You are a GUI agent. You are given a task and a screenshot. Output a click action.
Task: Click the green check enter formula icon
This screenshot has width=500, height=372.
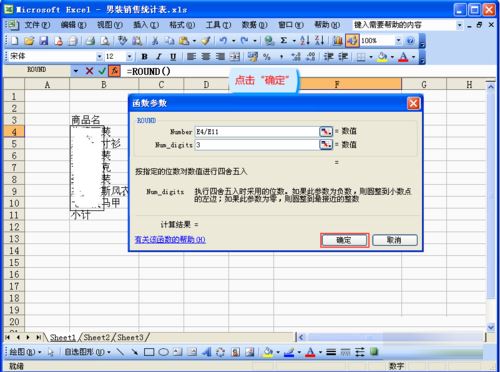coord(102,71)
